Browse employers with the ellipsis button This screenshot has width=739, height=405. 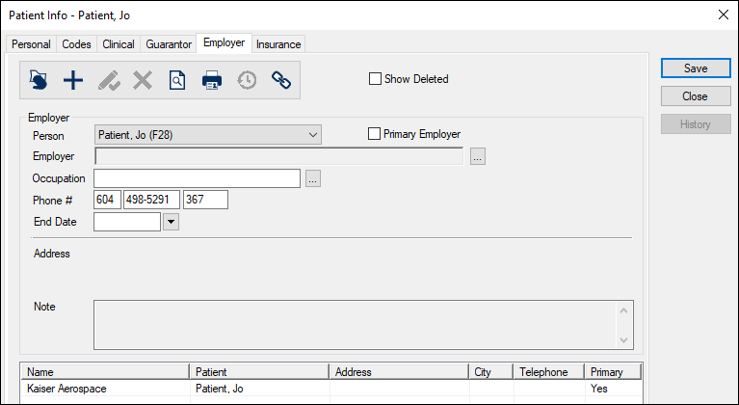point(477,157)
